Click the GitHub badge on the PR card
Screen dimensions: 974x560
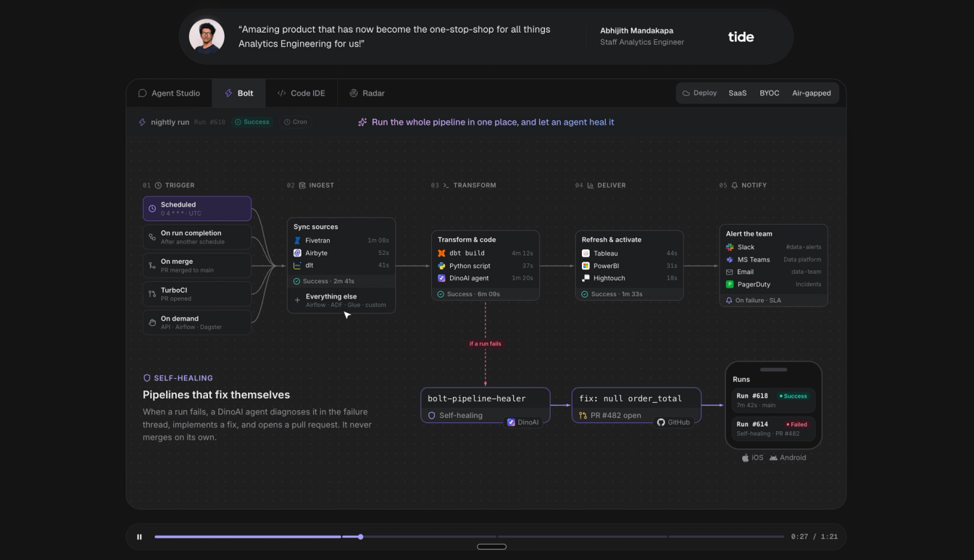(673, 422)
